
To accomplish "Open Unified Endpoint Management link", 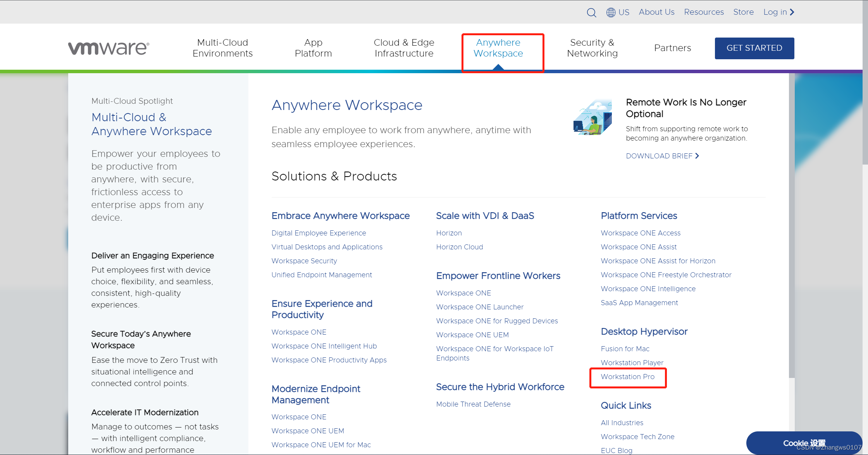I will 322,275.
